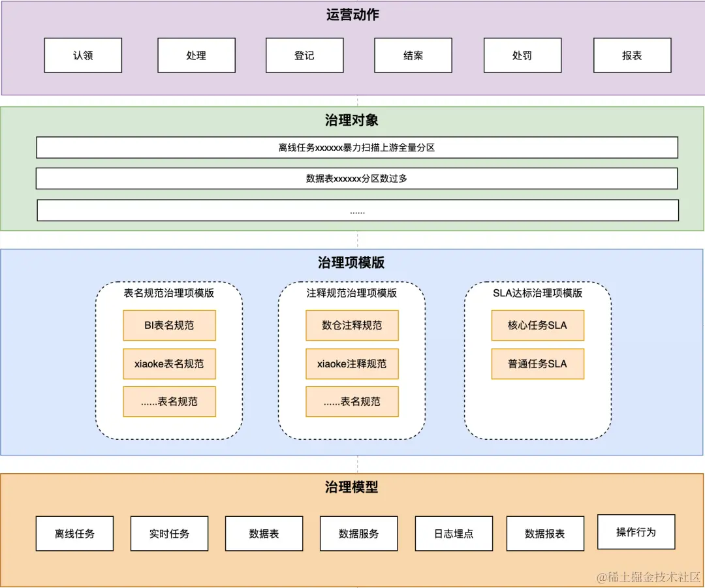Click the SLA达标治理项模版 label
The height and width of the screenshot is (588, 705).
point(538,293)
